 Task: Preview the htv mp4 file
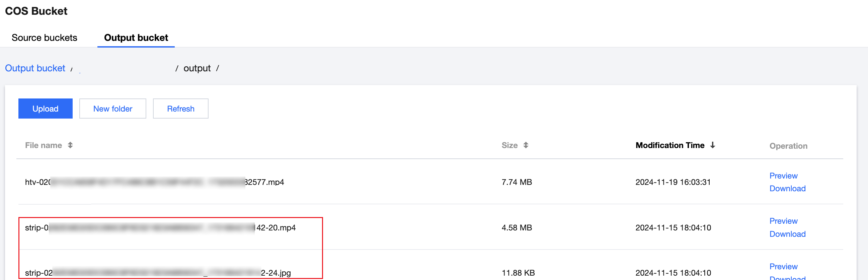coord(783,176)
